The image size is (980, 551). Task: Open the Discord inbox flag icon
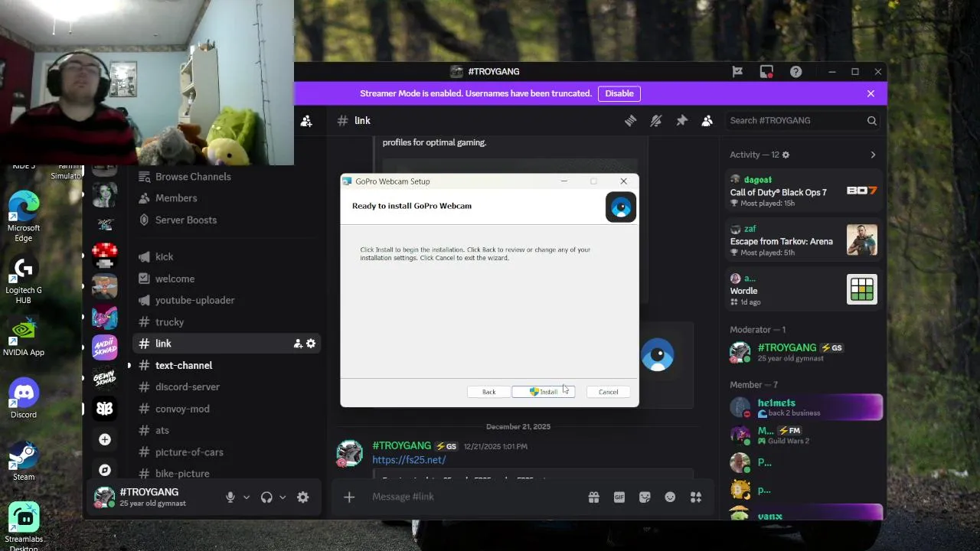tap(737, 71)
